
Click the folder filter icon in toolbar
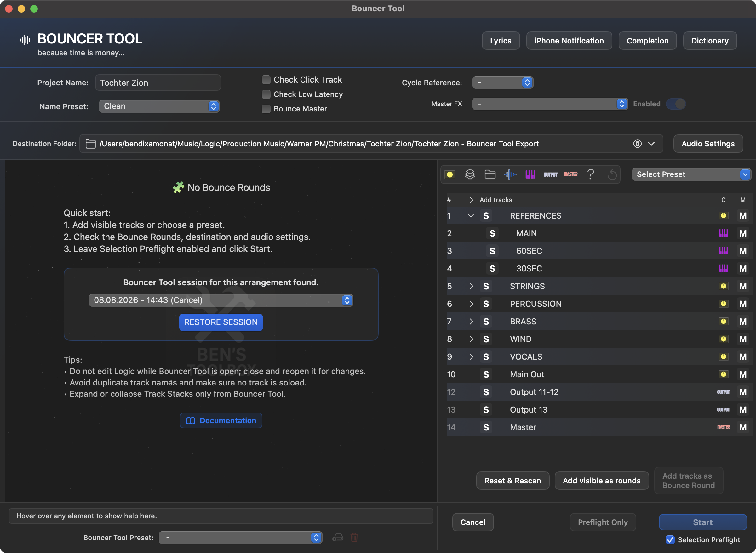click(x=490, y=174)
